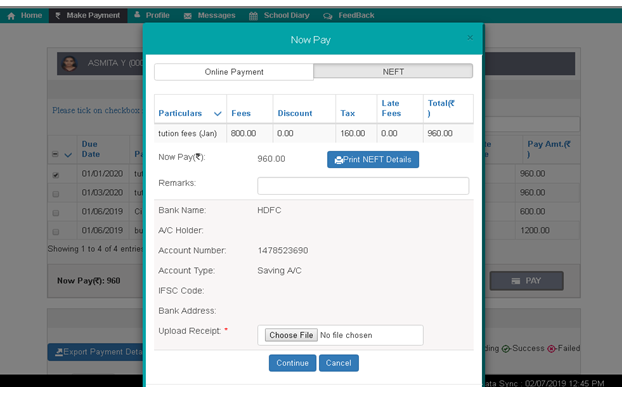Click the 'Saving A/C' account type value

pyautogui.click(x=279, y=271)
